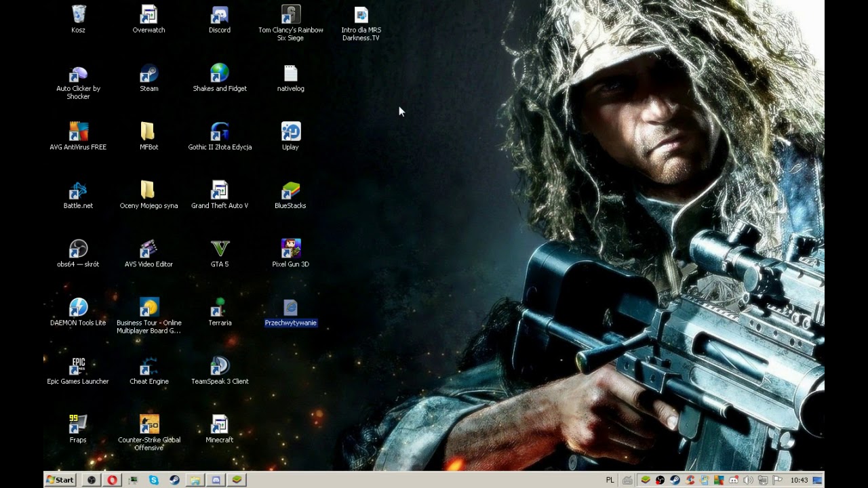Click the on-screen keyboard tray icon
The width and height of the screenshot is (868, 488).
coord(627,480)
